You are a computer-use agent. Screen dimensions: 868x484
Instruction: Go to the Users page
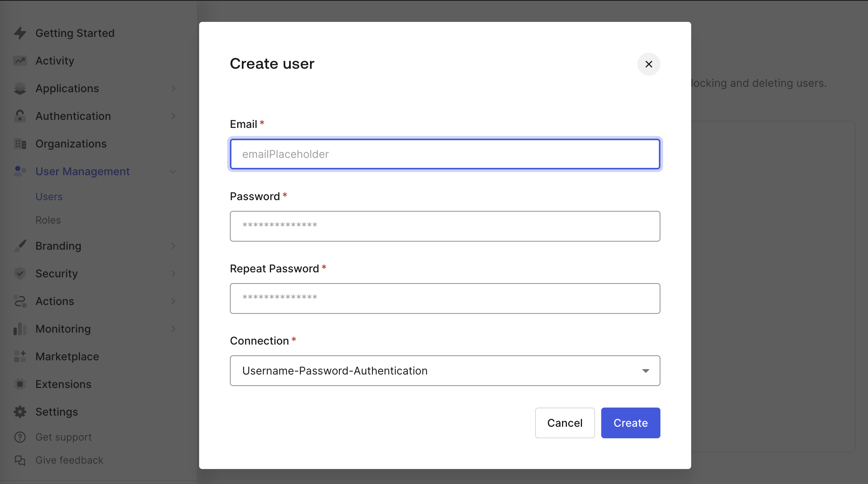click(49, 196)
